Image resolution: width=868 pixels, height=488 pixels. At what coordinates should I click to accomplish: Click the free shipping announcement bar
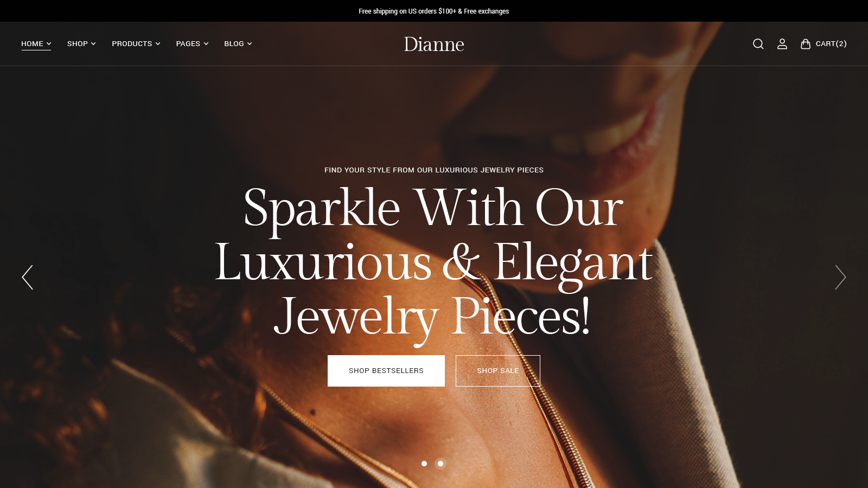(x=434, y=11)
